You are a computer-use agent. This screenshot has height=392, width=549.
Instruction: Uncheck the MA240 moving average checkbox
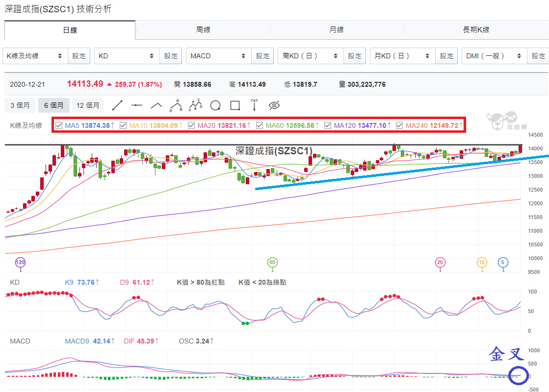399,125
